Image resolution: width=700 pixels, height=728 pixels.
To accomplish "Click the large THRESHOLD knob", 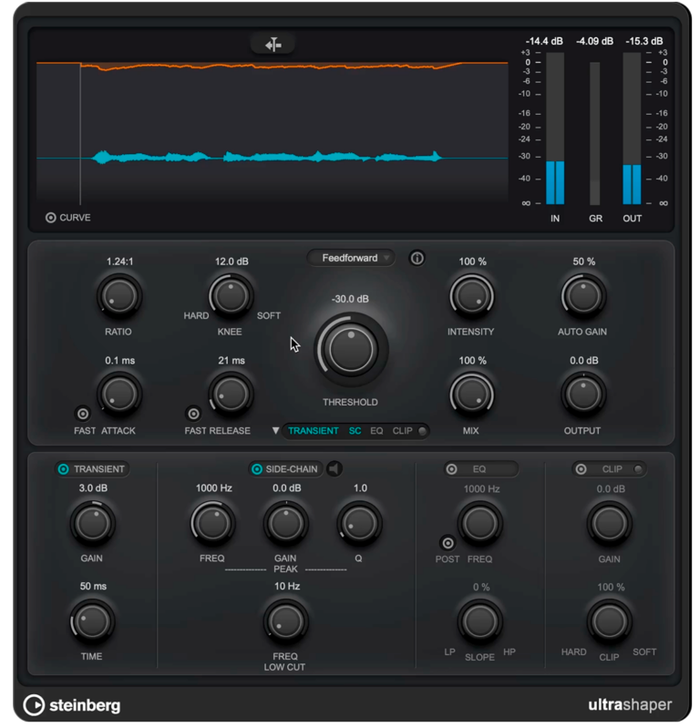I will pyautogui.click(x=351, y=350).
